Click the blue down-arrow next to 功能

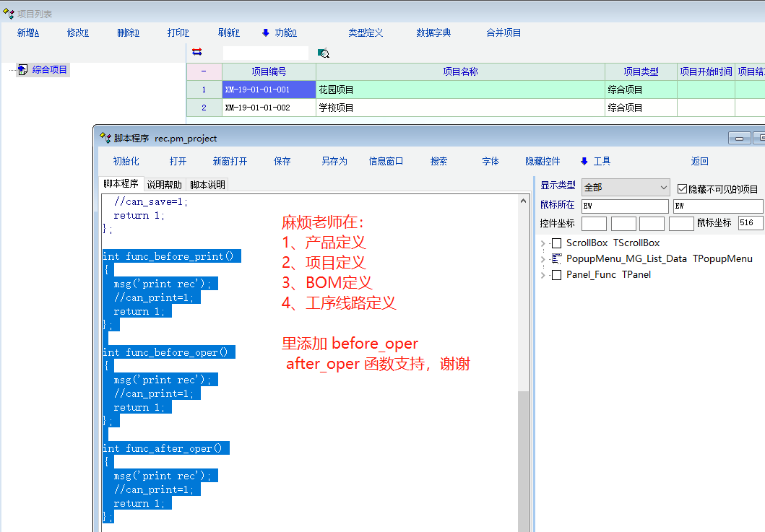tap(265, 32)
